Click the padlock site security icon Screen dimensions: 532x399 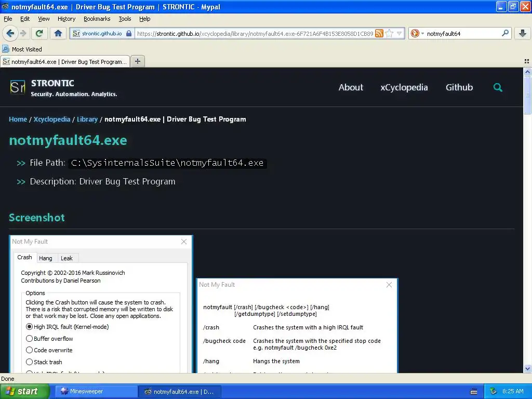[x=129, y=33]
